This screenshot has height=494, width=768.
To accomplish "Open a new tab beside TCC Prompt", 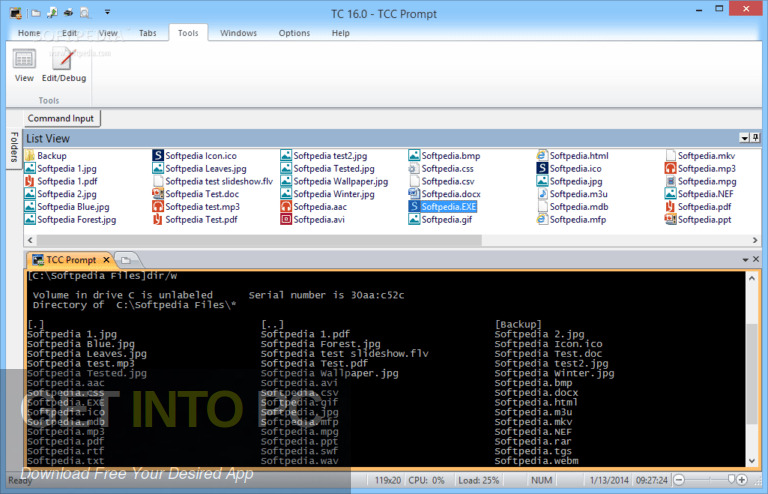I will tap(126, 260).
